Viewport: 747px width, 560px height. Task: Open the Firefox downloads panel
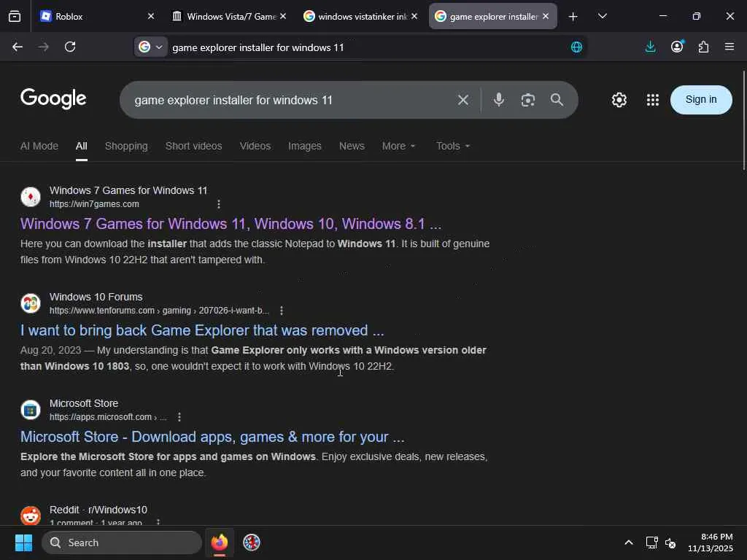point(650,47)
